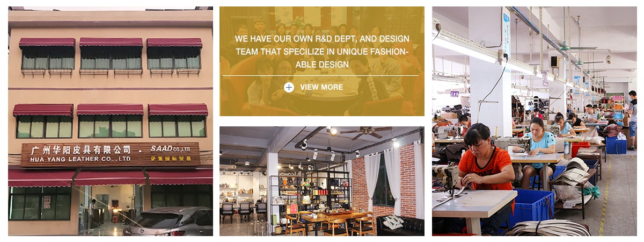Click the worker in the light blue shirt
The height and width of the screenshot is (242, 644).
coord(541,149)
